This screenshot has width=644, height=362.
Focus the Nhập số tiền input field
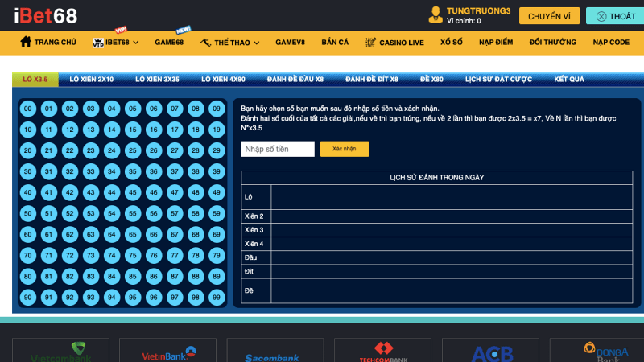[278, 149]
